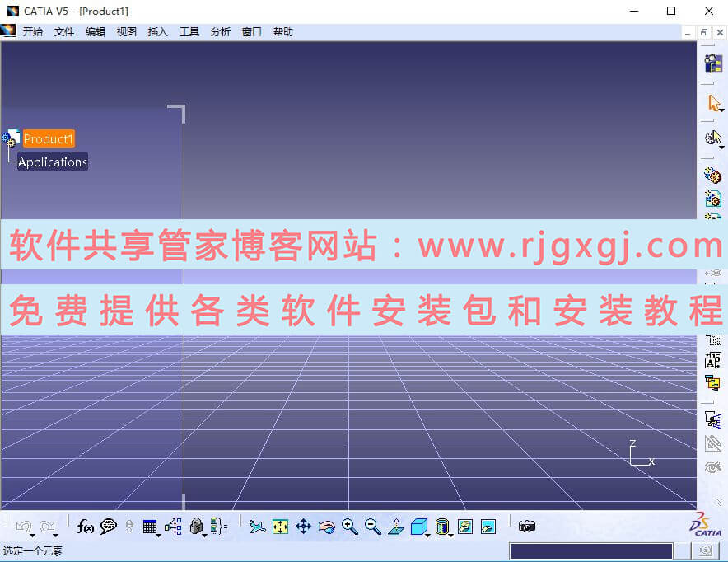Click the greyed eye icon
The image size is (728, 562).
coord(713,466)
